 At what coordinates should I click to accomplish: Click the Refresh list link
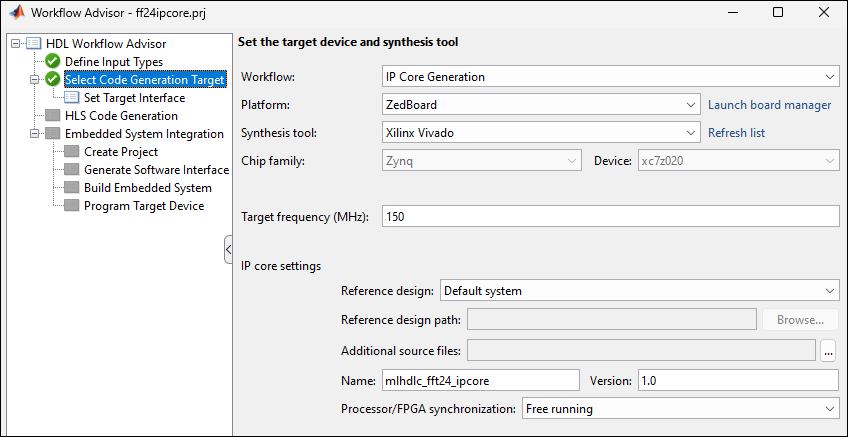pyautogui.click(x=736, y=133)
